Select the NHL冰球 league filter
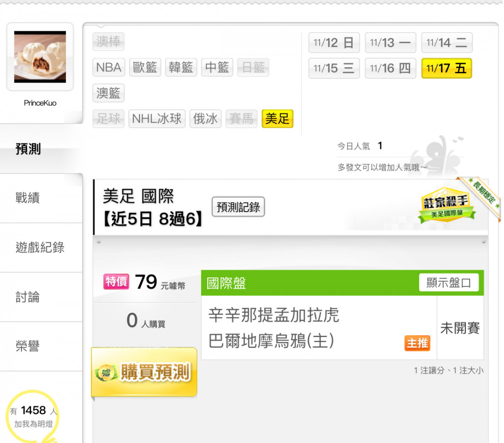Viewport: 504px width, 443px height. pyautogui.click(x=157, y=119)
